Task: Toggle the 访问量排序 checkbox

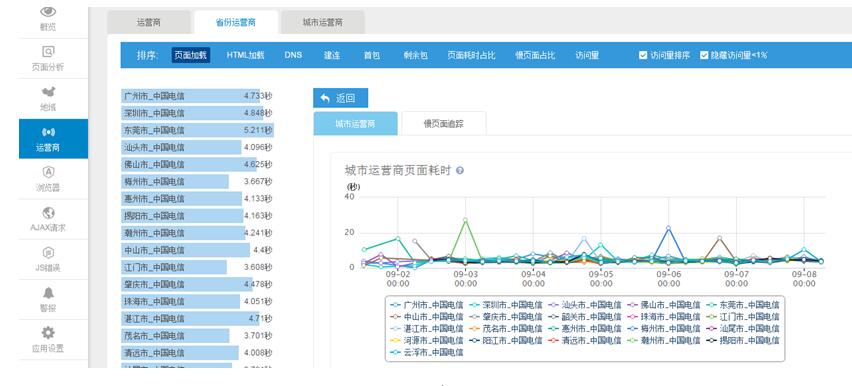Action: click(643, 55)
